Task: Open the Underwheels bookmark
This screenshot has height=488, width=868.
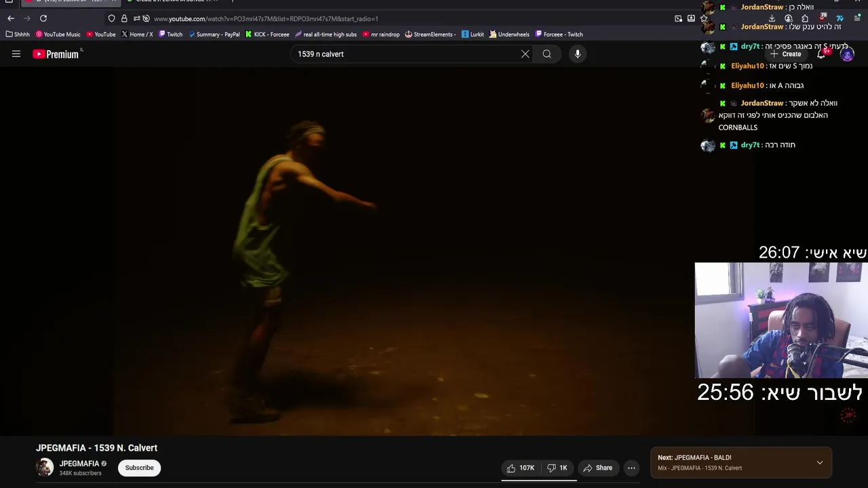Action: (509, 34)
